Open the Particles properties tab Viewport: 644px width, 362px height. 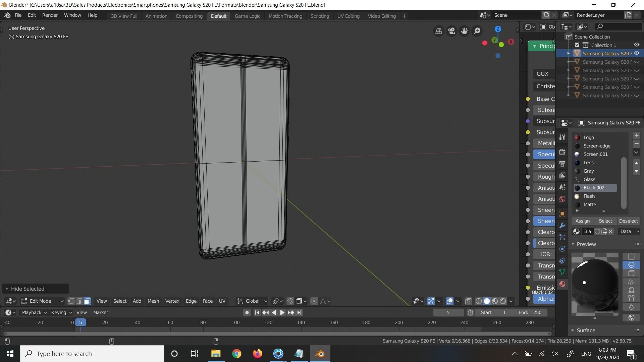pos(562,237)
